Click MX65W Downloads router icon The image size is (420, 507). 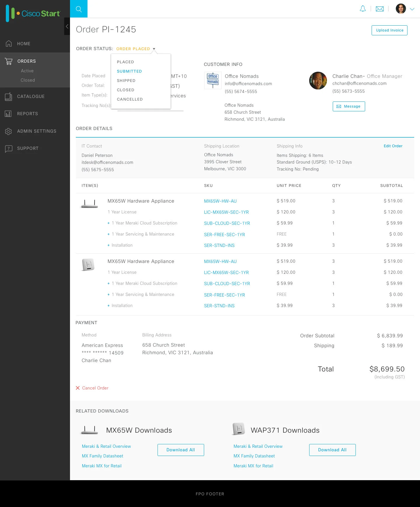(89, 430)
